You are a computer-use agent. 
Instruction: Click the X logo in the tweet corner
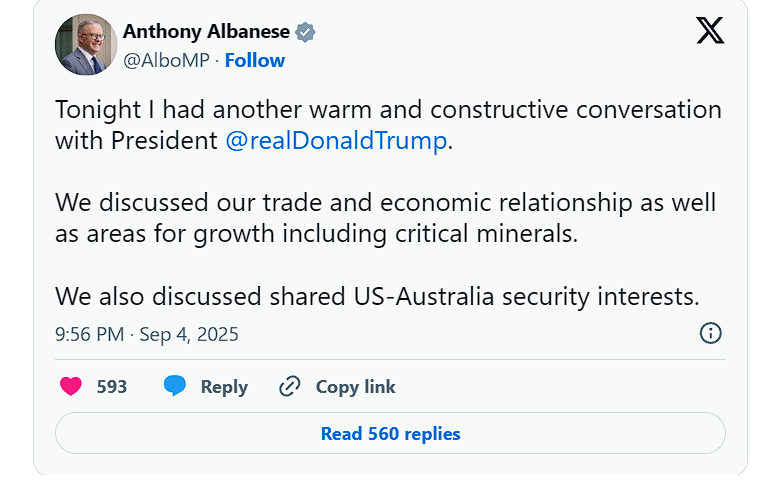[x=710, y=32]
